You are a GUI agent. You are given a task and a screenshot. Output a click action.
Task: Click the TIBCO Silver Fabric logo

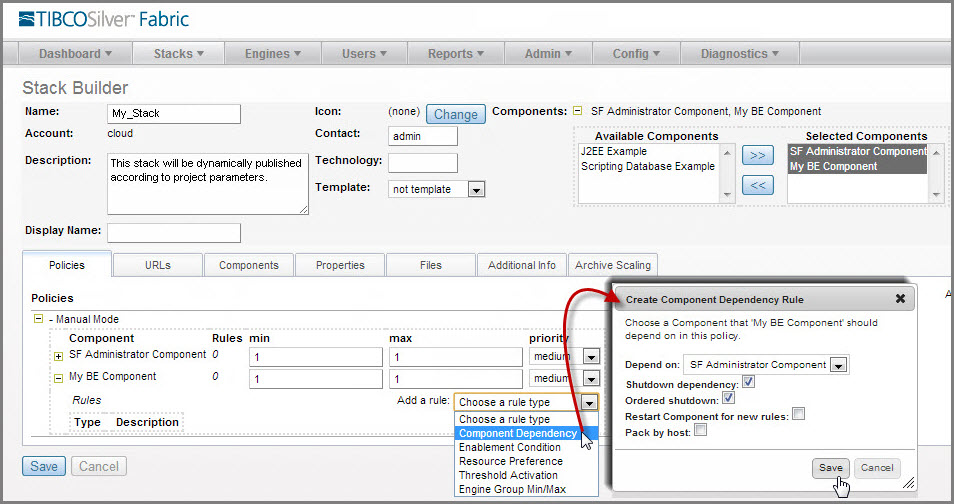104,19
